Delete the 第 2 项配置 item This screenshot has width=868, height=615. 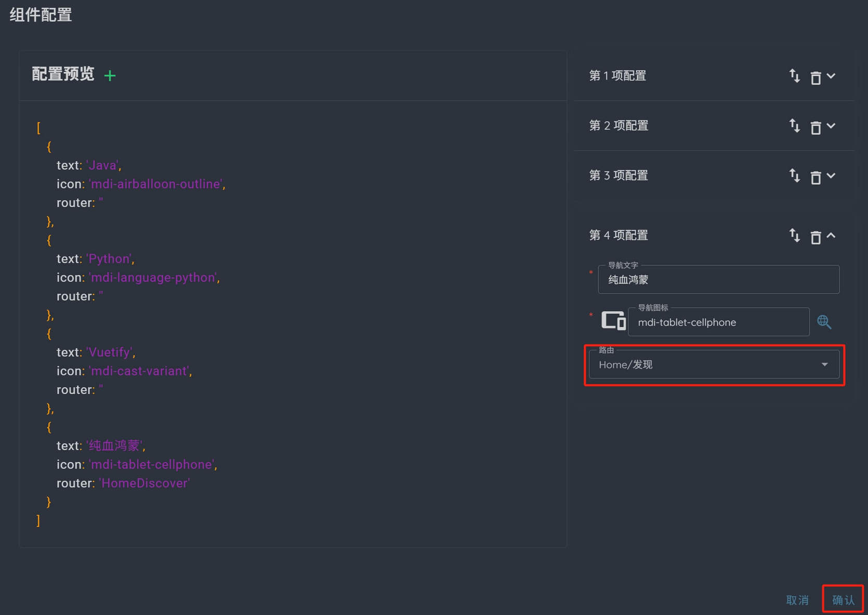(816, 127)
